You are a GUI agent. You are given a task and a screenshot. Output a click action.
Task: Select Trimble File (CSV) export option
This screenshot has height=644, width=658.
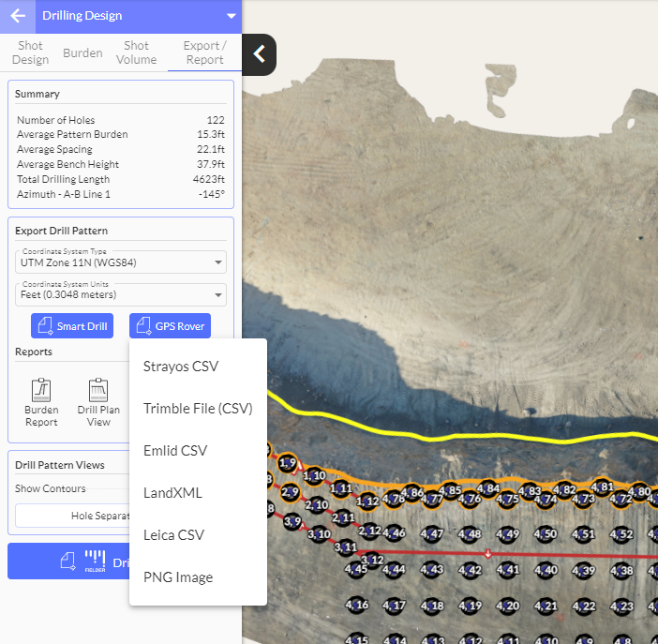coord(198,409)
